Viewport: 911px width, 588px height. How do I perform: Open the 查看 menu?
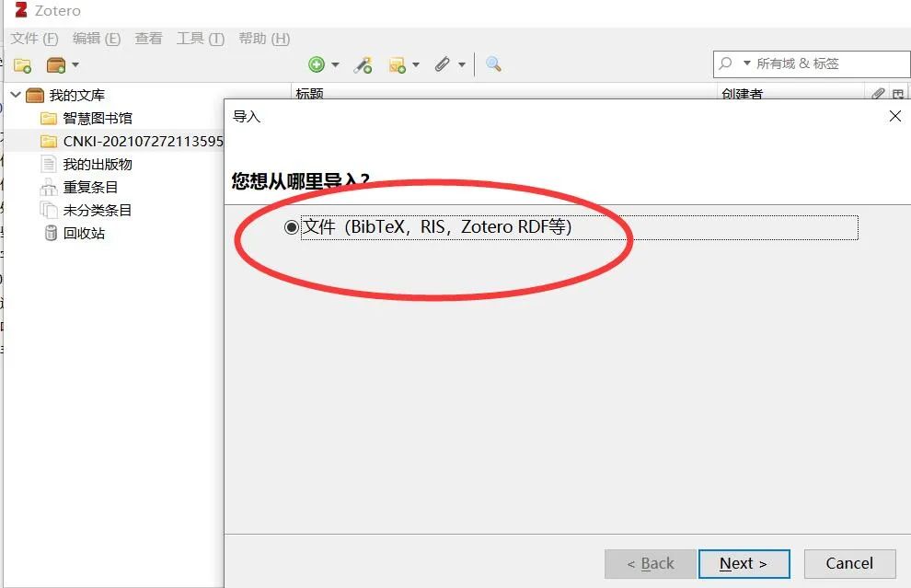pyautogui.click(x=148, y=39)
